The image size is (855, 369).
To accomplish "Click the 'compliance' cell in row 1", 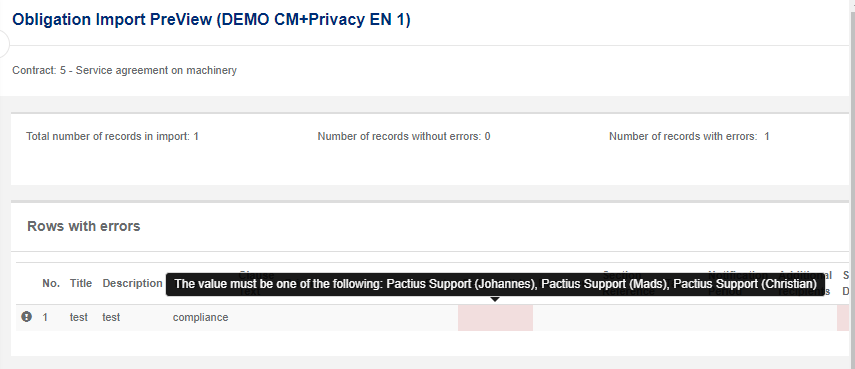I will point(201,317).
